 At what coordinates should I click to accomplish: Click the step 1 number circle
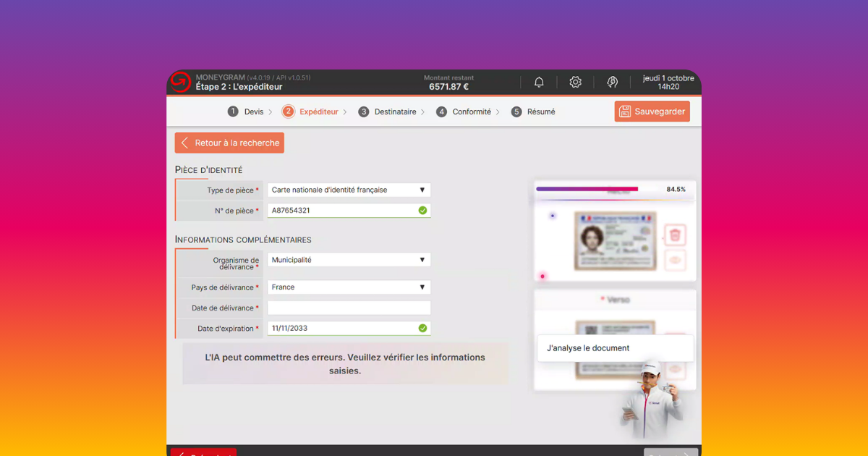(233, 111)
